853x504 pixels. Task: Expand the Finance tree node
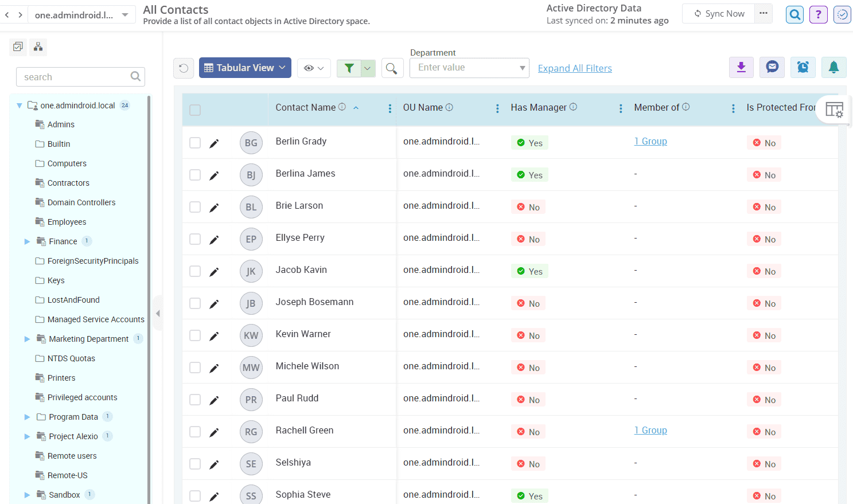point(27,241)
